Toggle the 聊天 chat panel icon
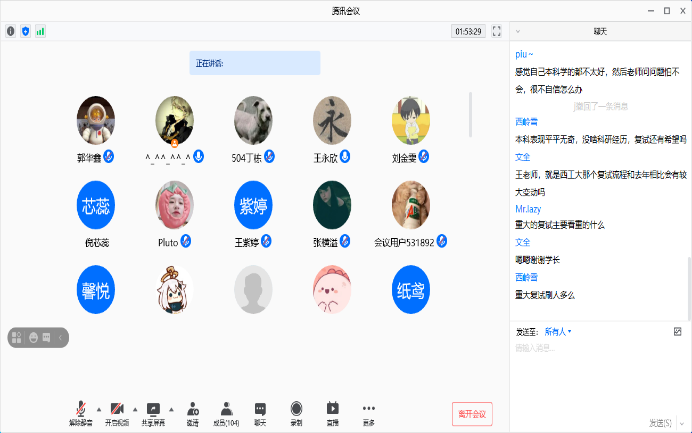692x433 pixels. click(260, 412)
